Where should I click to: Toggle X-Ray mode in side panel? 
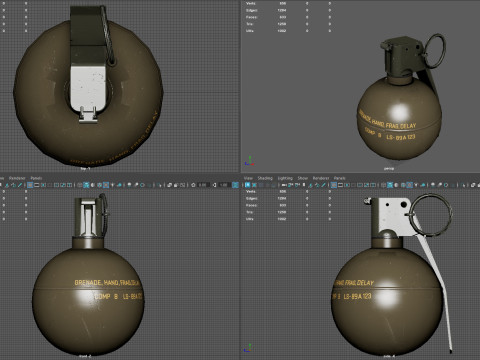pyautogui.click(x=473, y=185)
